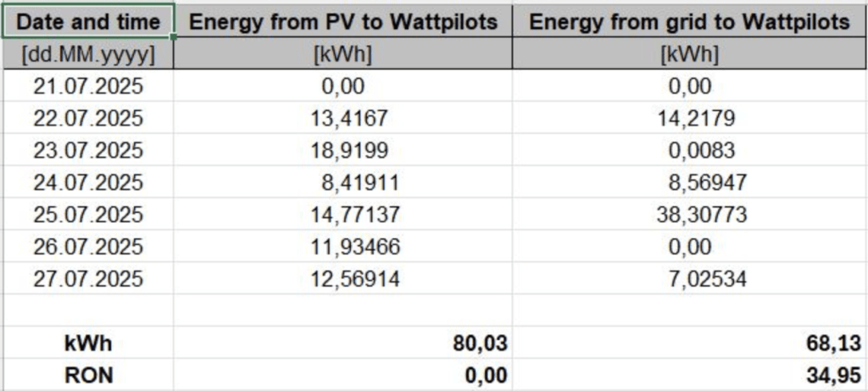Screen dimensions: 868x391
Task: Click the date cell 23.07.2025
Action: tap(88, 150)
